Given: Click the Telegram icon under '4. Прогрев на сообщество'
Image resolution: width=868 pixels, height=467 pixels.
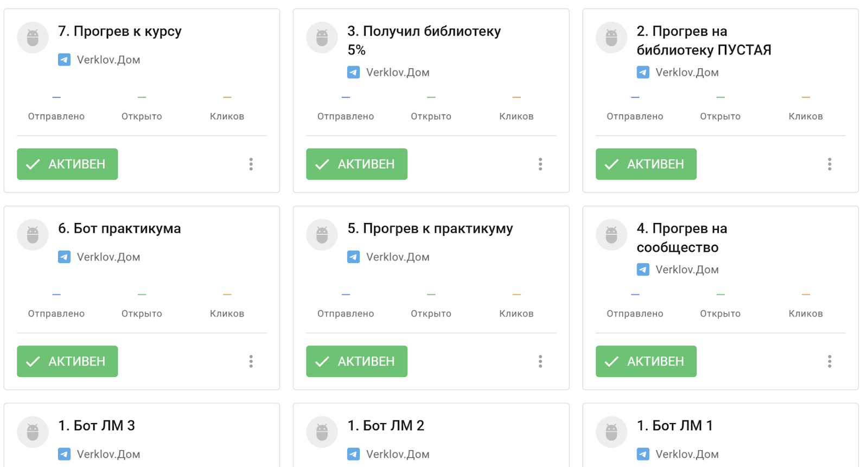Looking at the screenshot, I should pyautogui.click(x=643, y=269).
